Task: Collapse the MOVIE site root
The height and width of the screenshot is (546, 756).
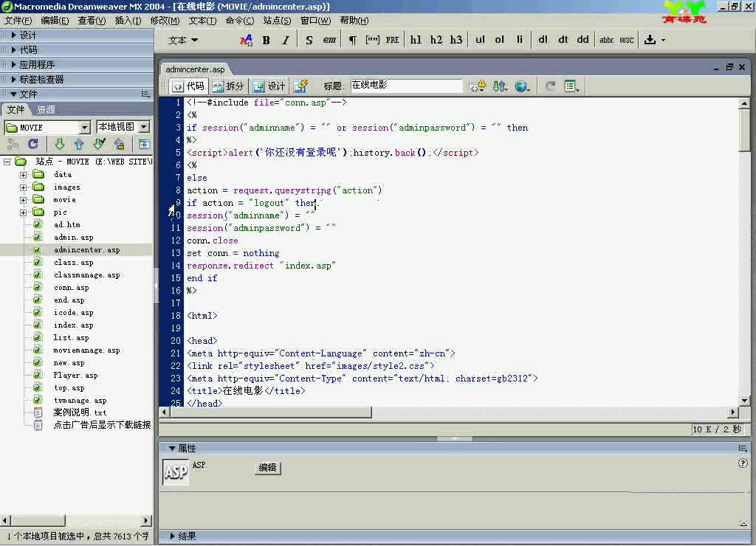Action: point(7,162)
